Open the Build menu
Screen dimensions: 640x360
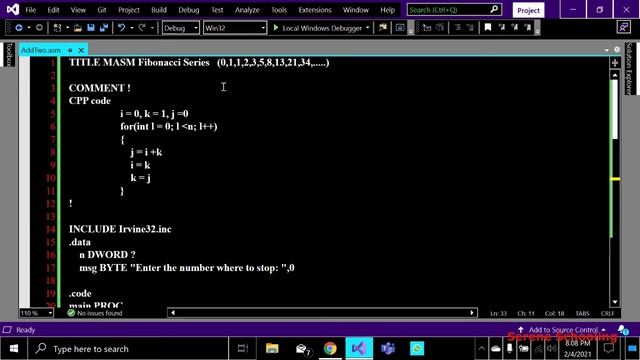click(159, 10)
